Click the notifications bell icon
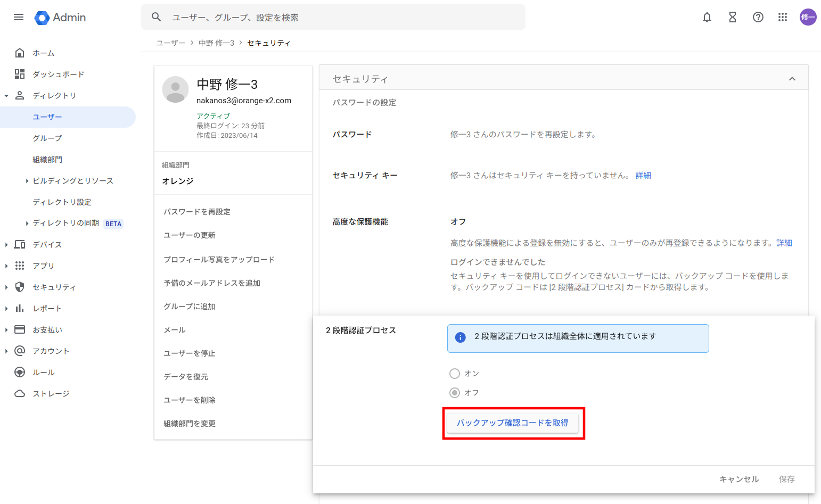Screen dimensions: 821x504 [x=707, y=17]
